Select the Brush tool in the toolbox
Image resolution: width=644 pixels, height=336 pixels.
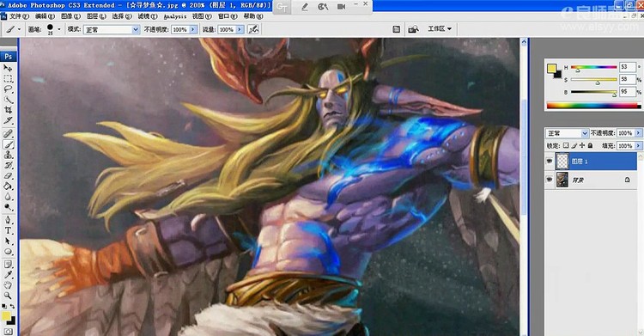[x=8, y=144]
